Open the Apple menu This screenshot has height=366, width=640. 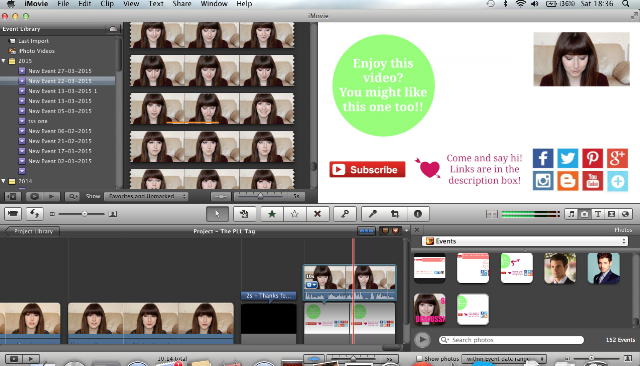[10, 4]
